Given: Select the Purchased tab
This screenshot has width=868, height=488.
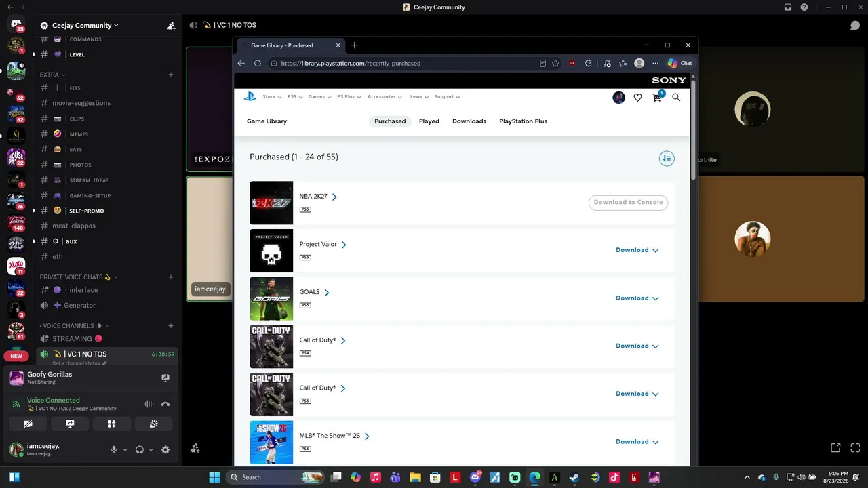Looking at the screenshot, I should [x=390, y=121].
